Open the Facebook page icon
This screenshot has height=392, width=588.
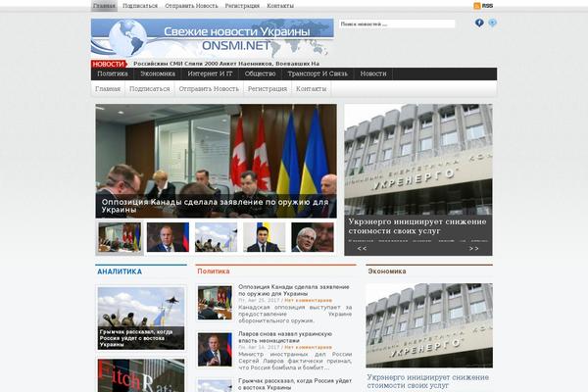[479, 23]
